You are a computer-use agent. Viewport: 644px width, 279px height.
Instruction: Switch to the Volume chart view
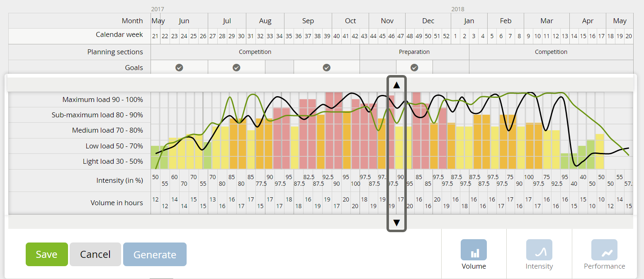pos(474,250)
